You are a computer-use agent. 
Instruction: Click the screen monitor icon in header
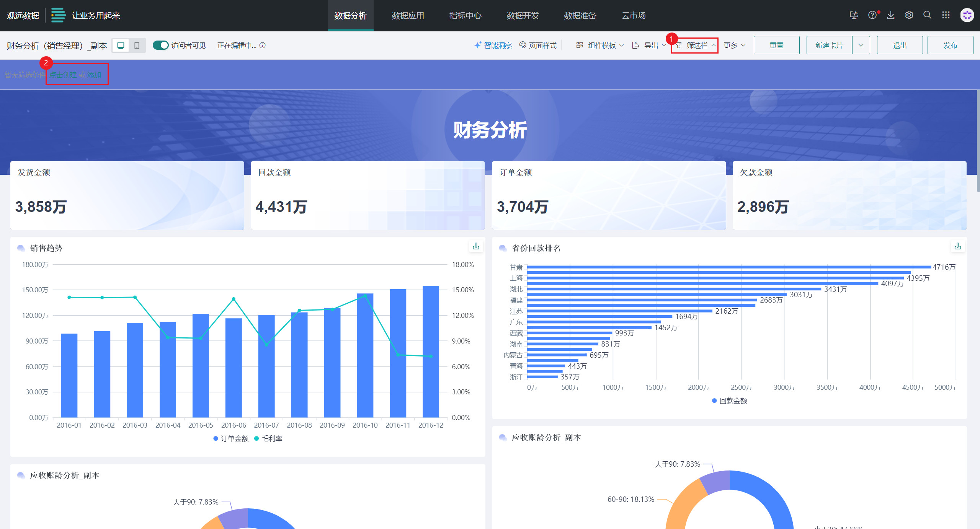click(854, 15)
